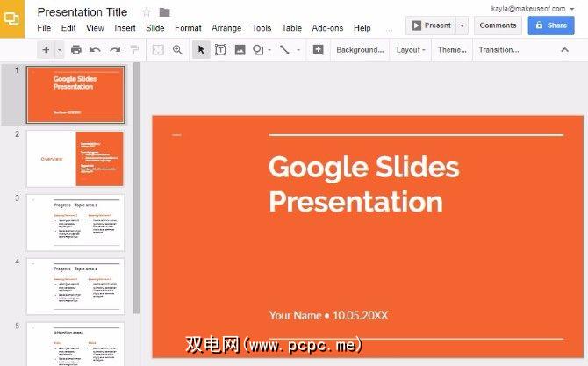The width and height of the screenshot is (588, 366).
Task: Open new slide layout dropdown arrow
Action: (60, 49)
